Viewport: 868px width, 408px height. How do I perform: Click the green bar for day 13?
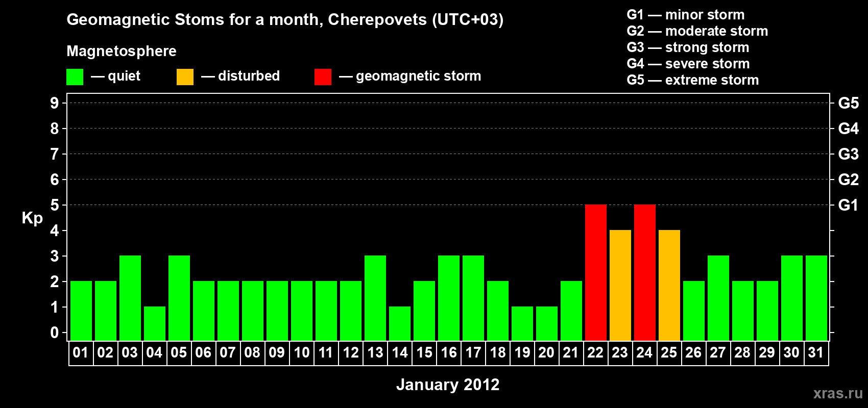click(375, 298)
